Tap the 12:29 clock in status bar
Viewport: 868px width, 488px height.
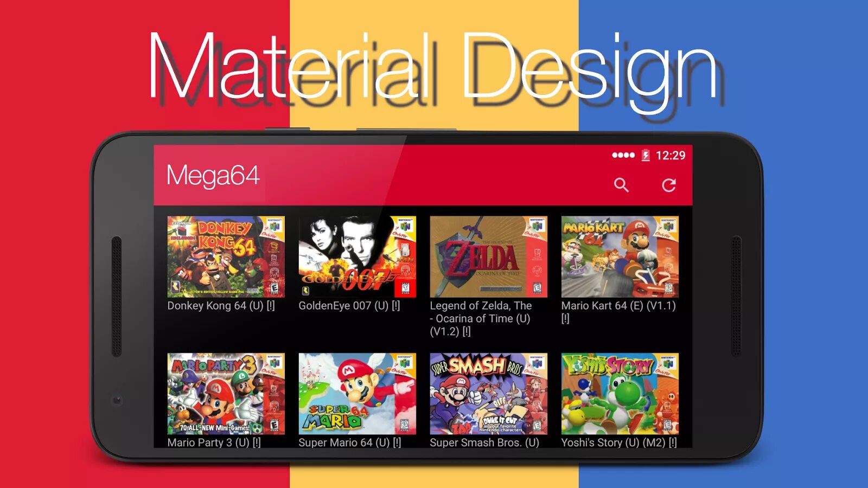click(671, 156)
